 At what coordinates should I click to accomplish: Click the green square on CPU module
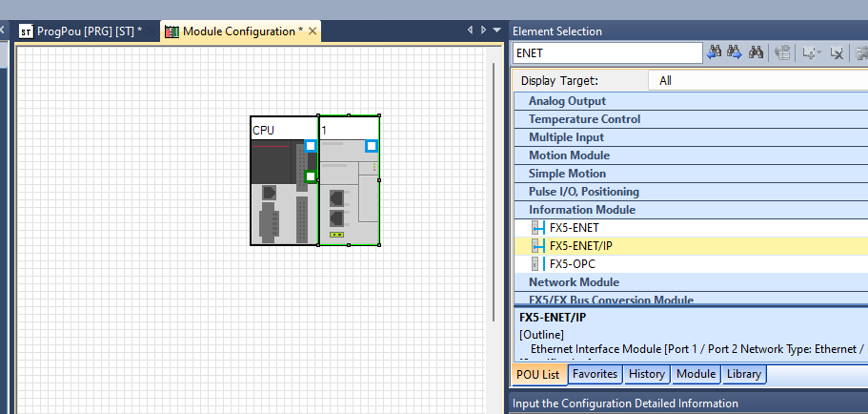311,176
